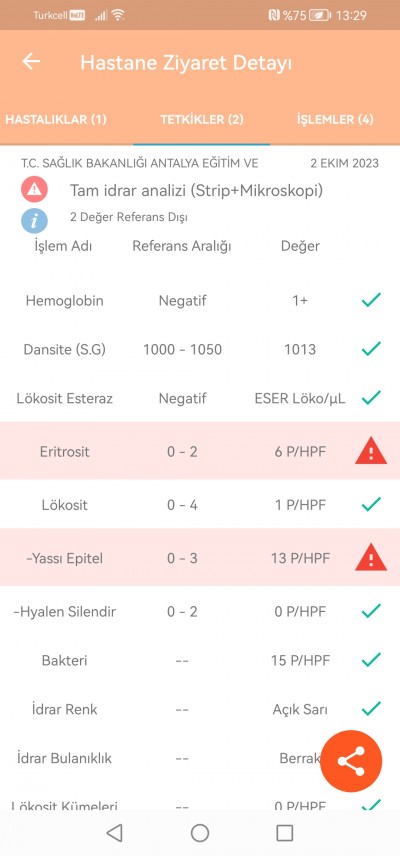Image resolution: width=400 pixels, height=856 pixels.
Task: Tap Android recent apps square button
Action: (285, 833)
